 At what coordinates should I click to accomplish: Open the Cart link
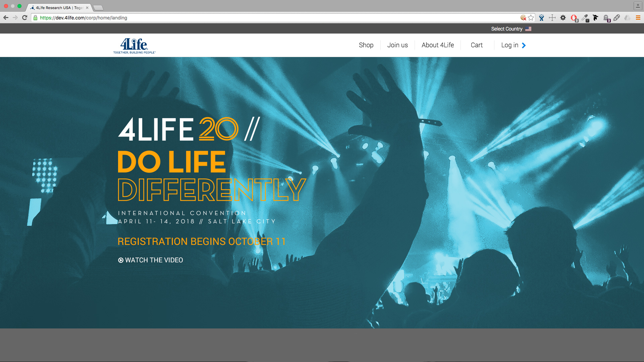[477, 45]
